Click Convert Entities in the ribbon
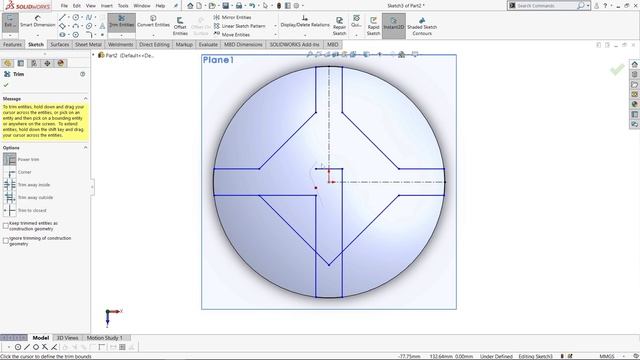This screenshot has height=360, width=640. [153, 21]
